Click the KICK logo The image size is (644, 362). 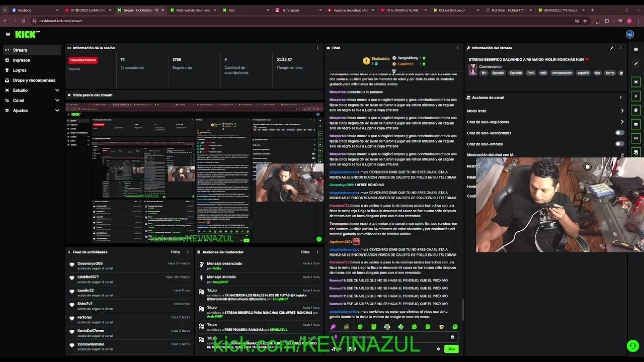(x=27, y=34)
